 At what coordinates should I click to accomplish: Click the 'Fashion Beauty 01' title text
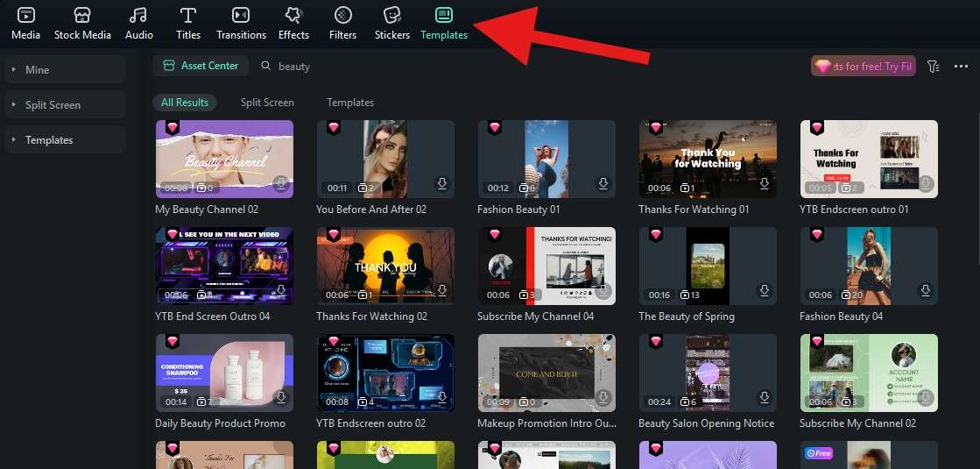point(518,210)
